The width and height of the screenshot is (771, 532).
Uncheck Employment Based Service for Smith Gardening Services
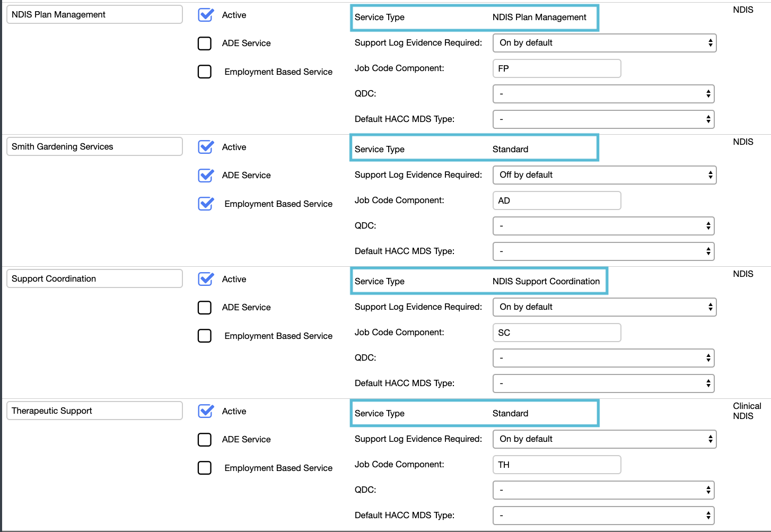pos(205,203)
